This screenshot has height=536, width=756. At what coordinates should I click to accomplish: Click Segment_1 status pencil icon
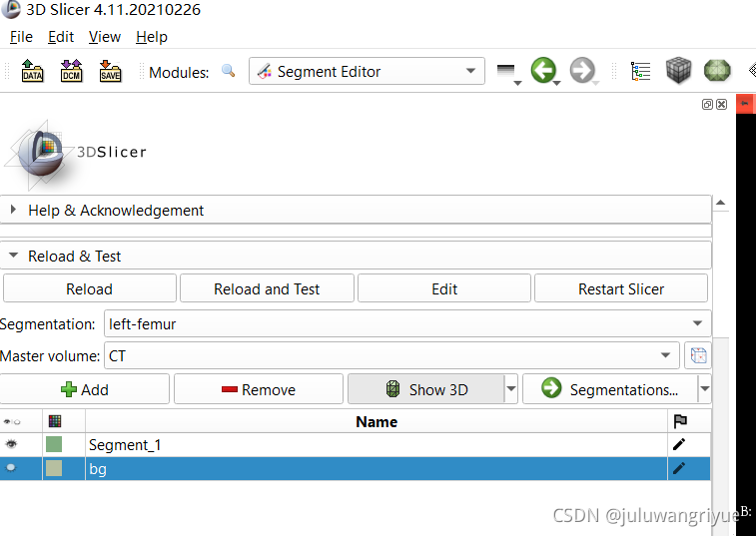click(679, 444)
